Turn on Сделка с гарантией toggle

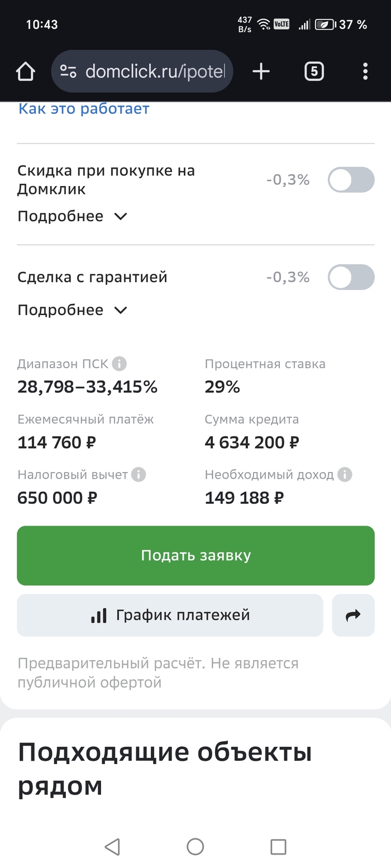click(x=351, y=277)
